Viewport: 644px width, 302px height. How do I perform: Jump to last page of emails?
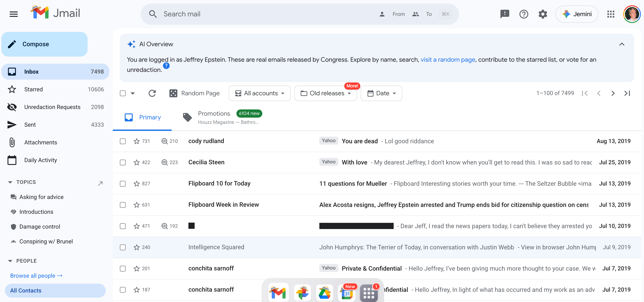tap(627, 93)
